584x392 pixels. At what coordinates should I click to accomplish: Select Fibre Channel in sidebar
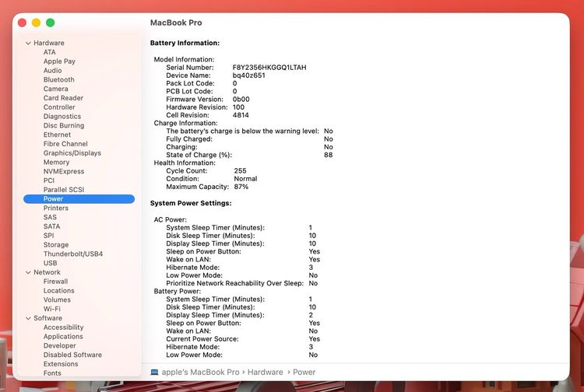click(65, 144)
